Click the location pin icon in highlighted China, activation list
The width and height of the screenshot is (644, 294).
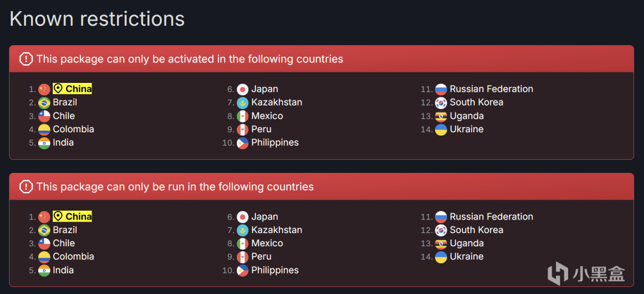pyautogui.click(x=58, y=89)
